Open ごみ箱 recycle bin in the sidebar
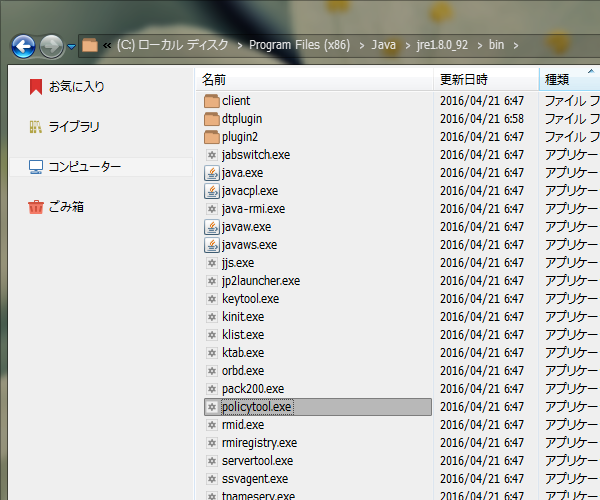This screenshot has height=500, width=600. (x=56, y=207)
